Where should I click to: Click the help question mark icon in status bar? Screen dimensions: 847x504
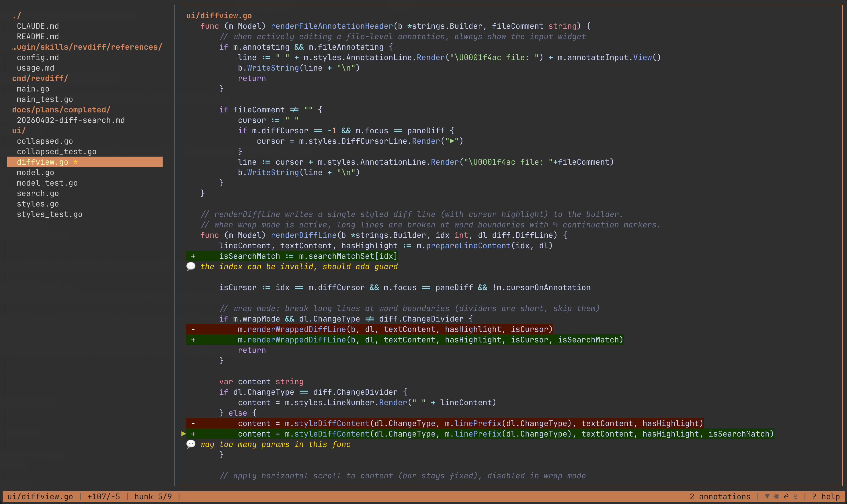[814, 496]
